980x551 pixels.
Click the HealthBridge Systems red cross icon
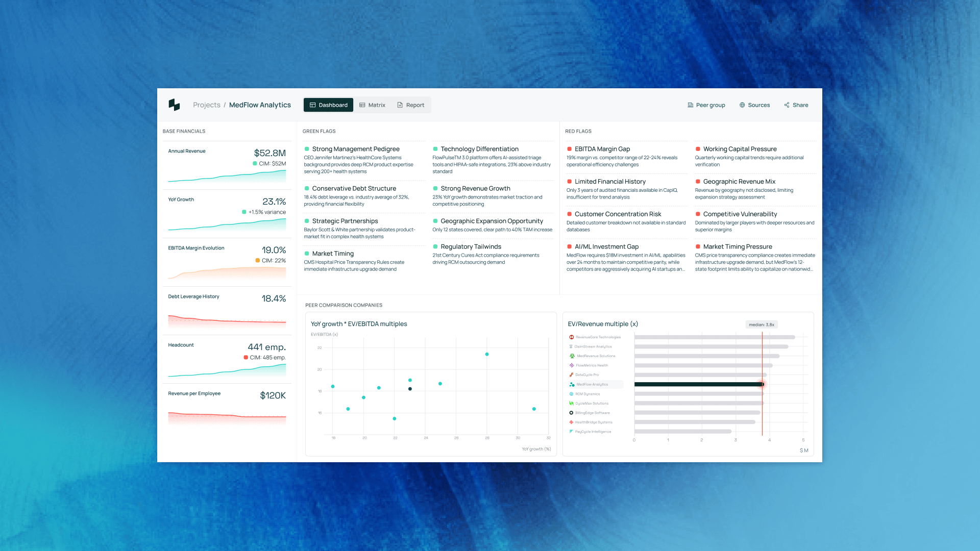(x=571, y=422)
